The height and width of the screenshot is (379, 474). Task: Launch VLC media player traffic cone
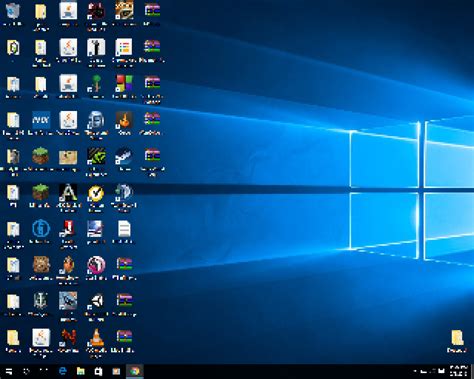click(96, 338)
